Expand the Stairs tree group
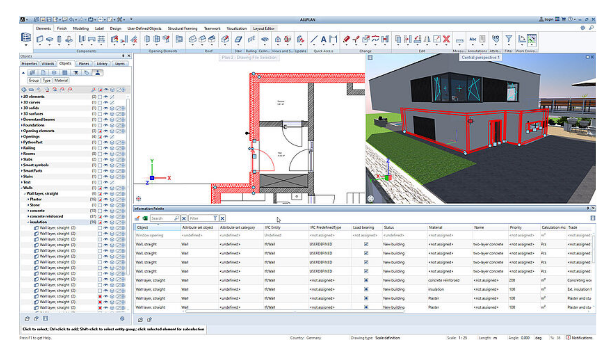Viewport: 613px width, 364px height. pyautogui.click(x=22, y=176)
